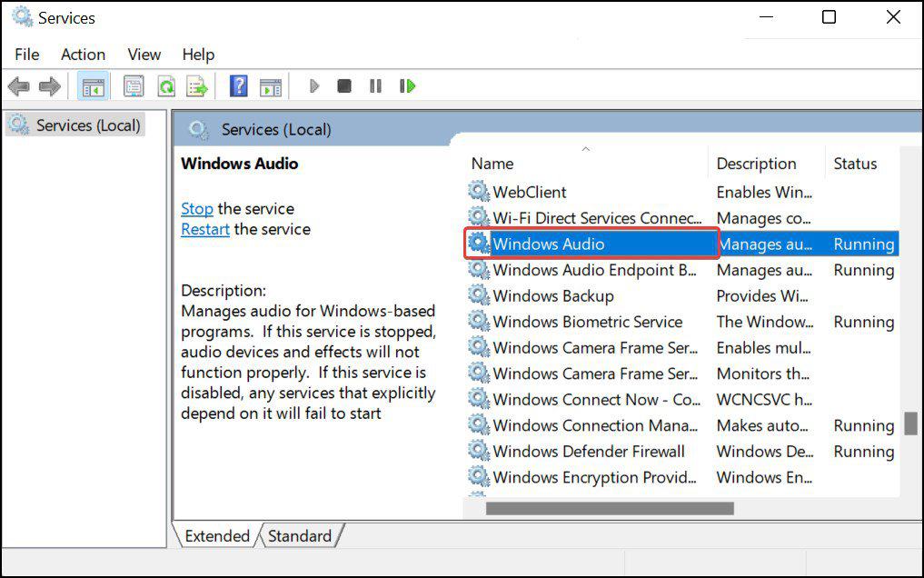Image resolution: width=924 pixels, height=578 pixels.
Task: Click the Start Service play icon
Action: tap(314, 86)
